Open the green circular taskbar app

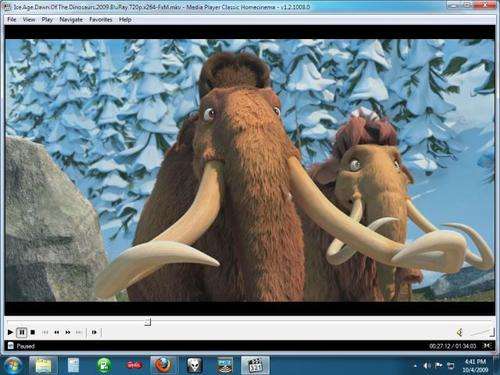[x=104, y=365]
